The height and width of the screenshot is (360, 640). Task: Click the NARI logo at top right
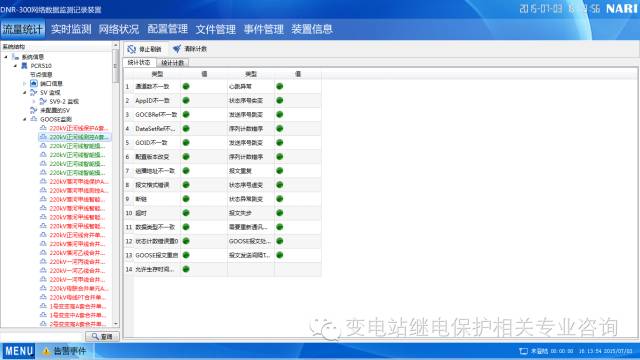click(x=622, y=9)
